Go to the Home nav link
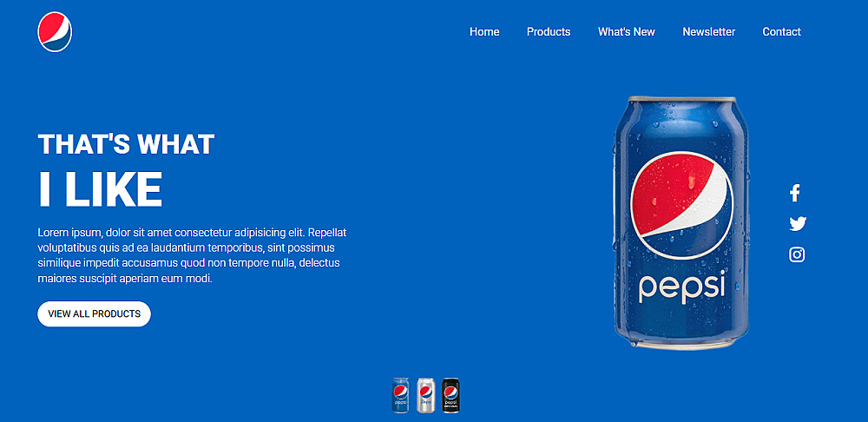Viewport: 868px width, 422px height. pyautogui.click(x=484, y=31)
